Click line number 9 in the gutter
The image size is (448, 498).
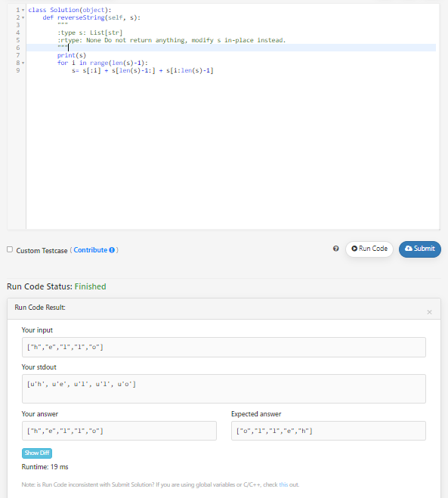pyautogui.click(x=18, y=70)
